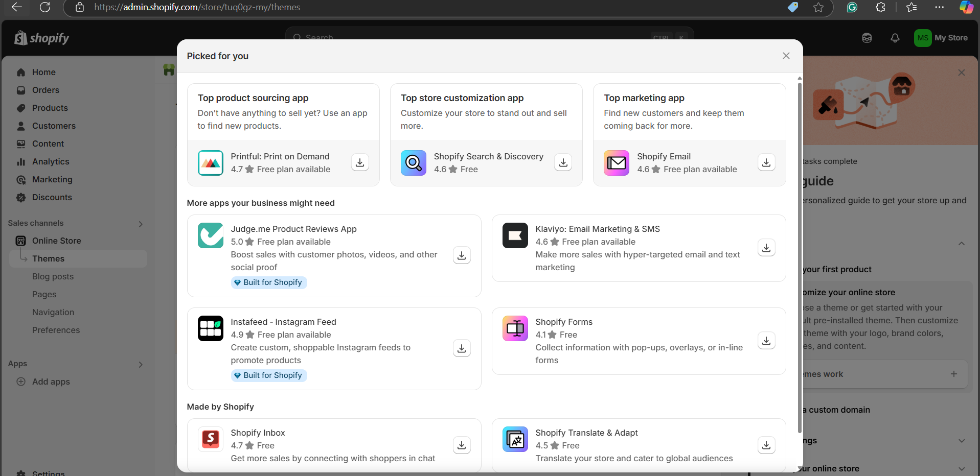This screenshot has width=980, height=476.
Task: Open Shopify Search & Discovery logo
Action: click(x=414, y=163)
